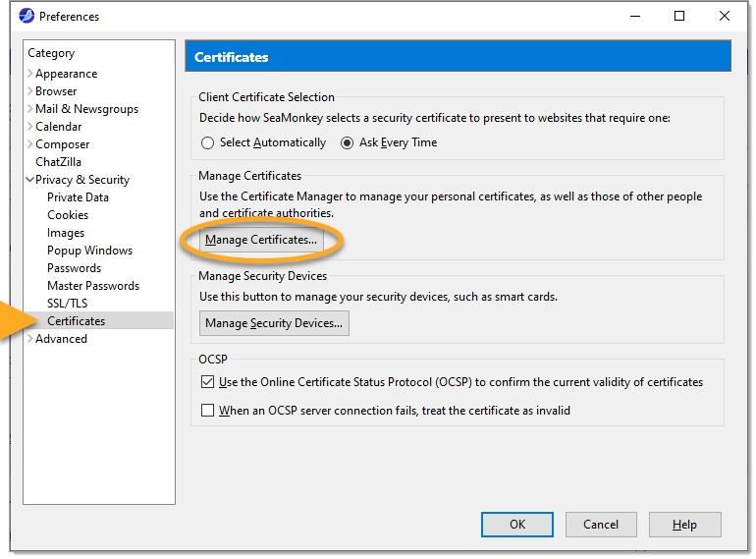This screenshot has width=756, height=559.
Task: Go to Master Passwords settings
Action: 93,286
